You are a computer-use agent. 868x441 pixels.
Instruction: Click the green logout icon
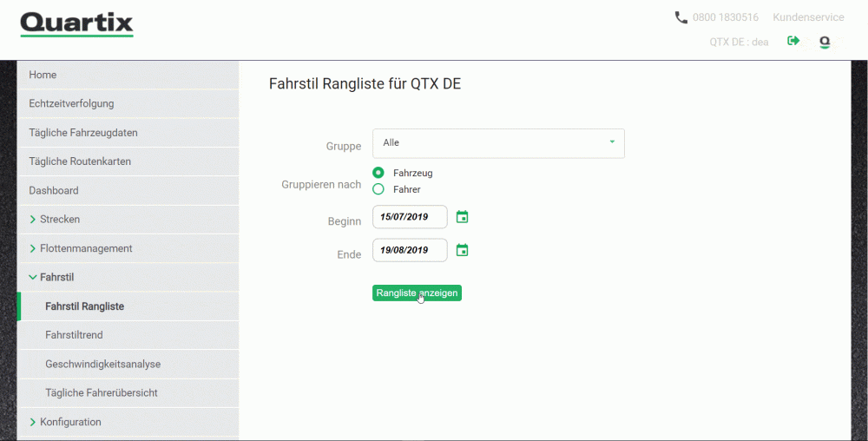793,41
